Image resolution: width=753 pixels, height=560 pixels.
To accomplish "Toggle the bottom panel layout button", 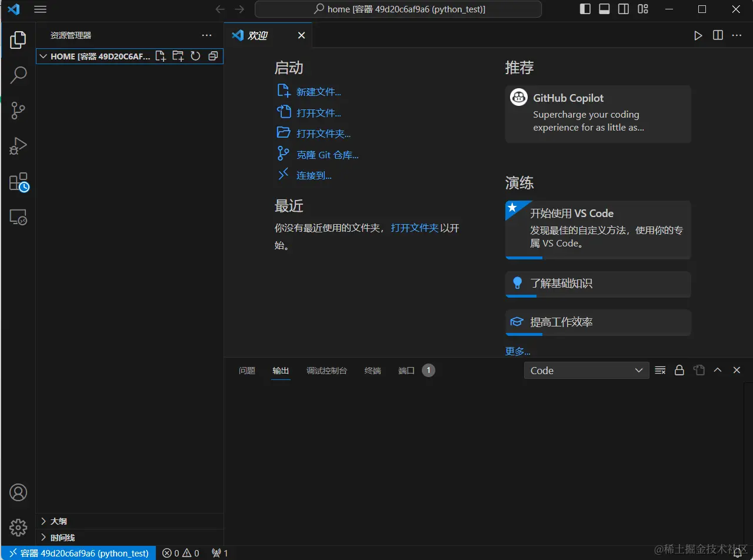I will [x=604, y=9].
